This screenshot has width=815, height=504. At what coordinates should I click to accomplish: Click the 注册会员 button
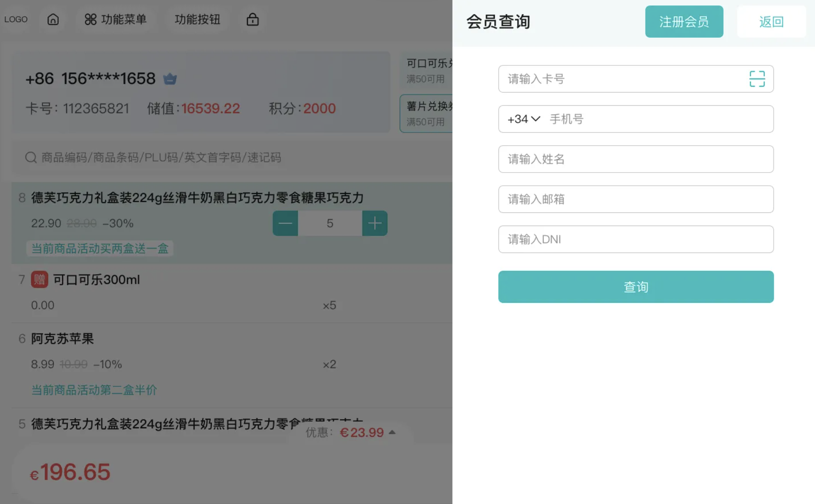click(684, 22)
